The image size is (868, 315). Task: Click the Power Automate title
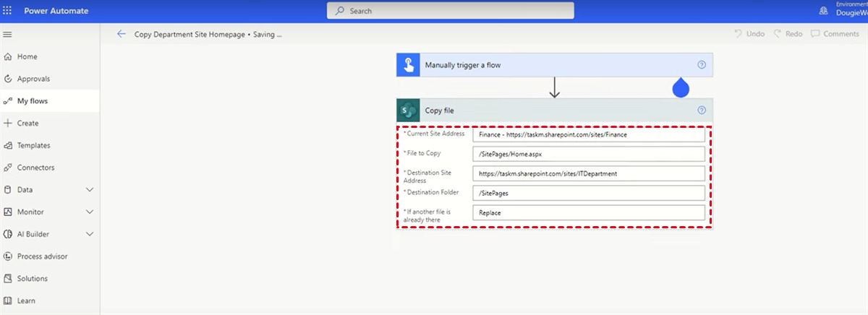click(x=57, y=10)
